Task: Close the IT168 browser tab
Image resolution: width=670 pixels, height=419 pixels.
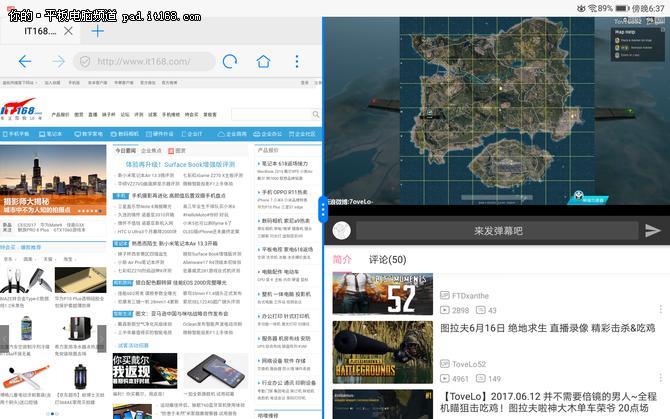Action: (68, 31)
